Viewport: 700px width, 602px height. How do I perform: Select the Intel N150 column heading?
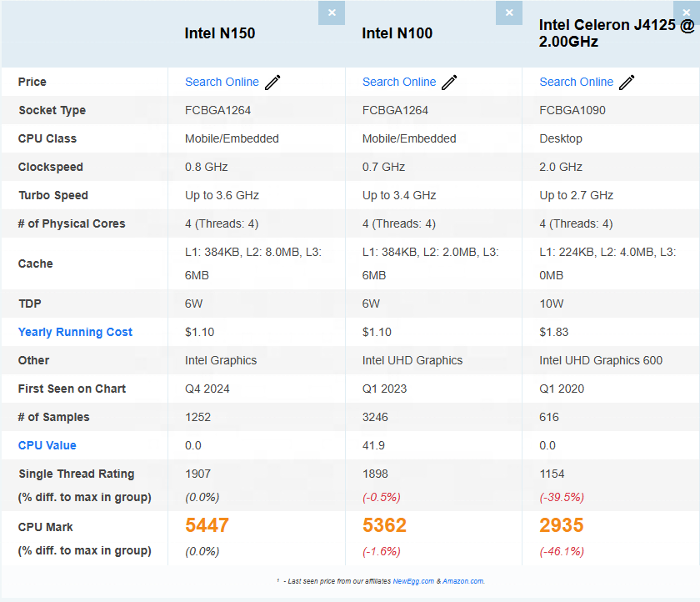click(x=220, y=33)
